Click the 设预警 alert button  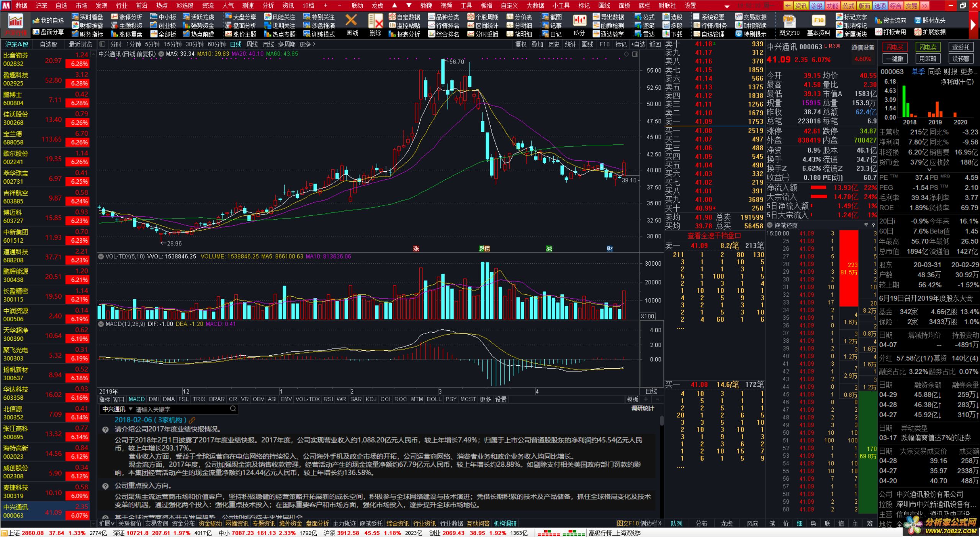pyautogui.click(x=961, y=59)
